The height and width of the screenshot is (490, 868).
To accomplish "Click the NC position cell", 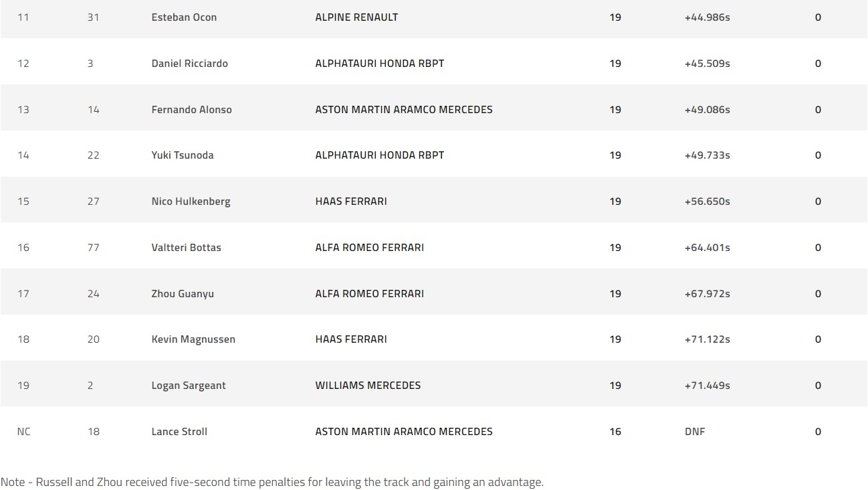I will (x=23, y=432).
